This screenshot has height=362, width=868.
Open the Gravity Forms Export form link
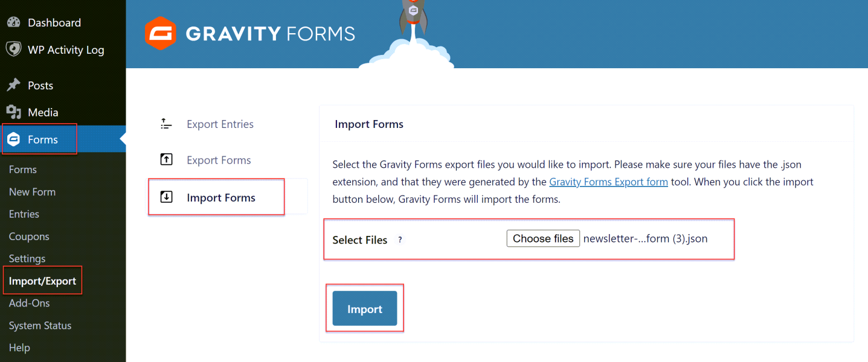tap(608, 182)
